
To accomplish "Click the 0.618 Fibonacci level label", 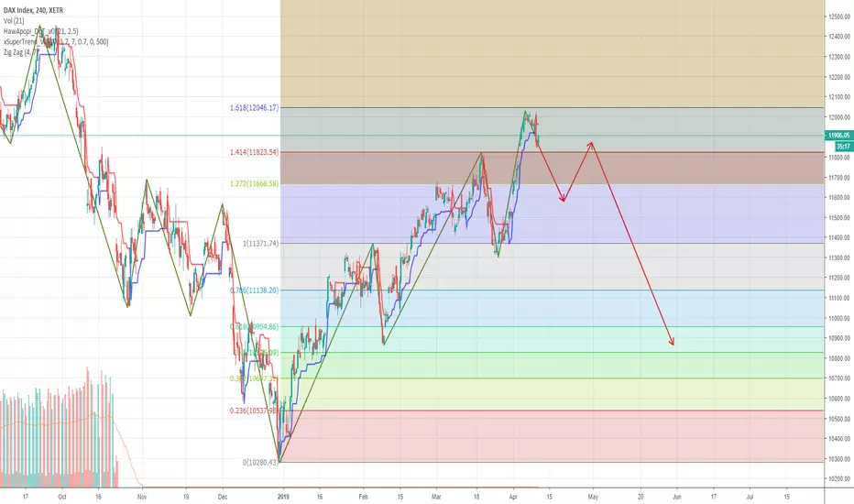I will (x=254, y=327).
